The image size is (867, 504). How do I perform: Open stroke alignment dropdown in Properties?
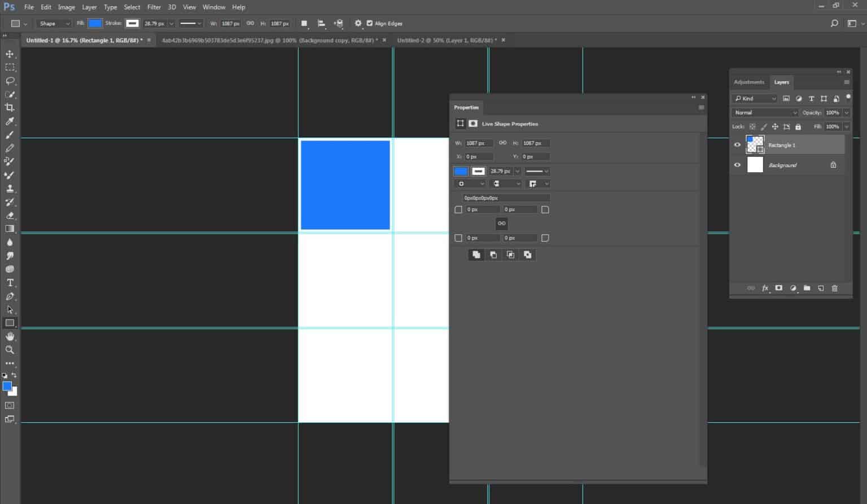click(470, 183)
